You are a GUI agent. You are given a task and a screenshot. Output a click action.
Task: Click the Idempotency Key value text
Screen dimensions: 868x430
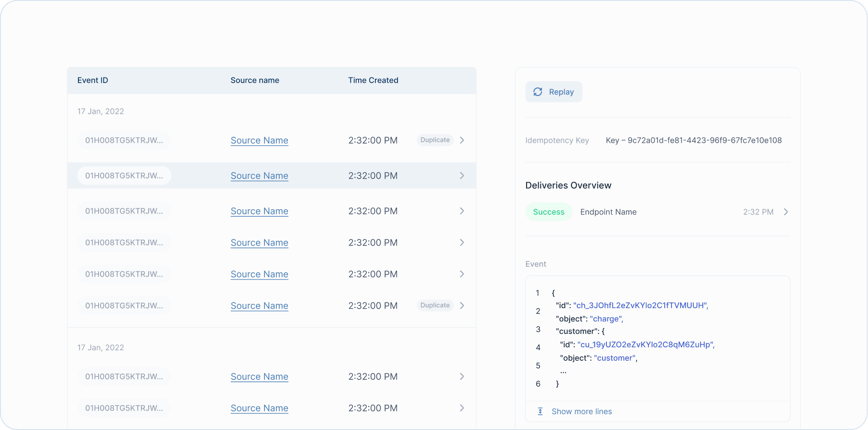693,140
